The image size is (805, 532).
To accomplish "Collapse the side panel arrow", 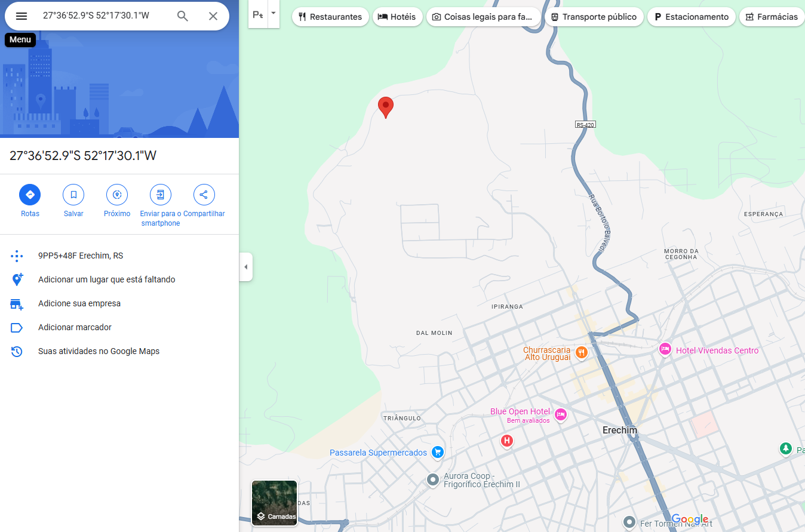I will tap(245, 267).
